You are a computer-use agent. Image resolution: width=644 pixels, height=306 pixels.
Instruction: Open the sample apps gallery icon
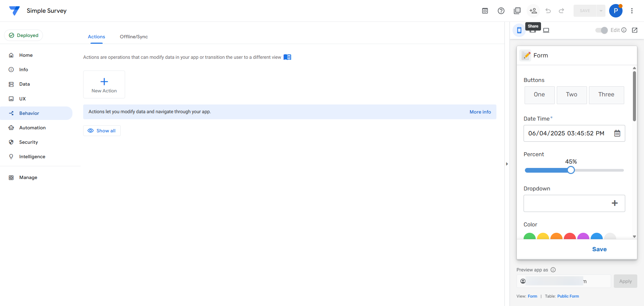click(517, 11)
